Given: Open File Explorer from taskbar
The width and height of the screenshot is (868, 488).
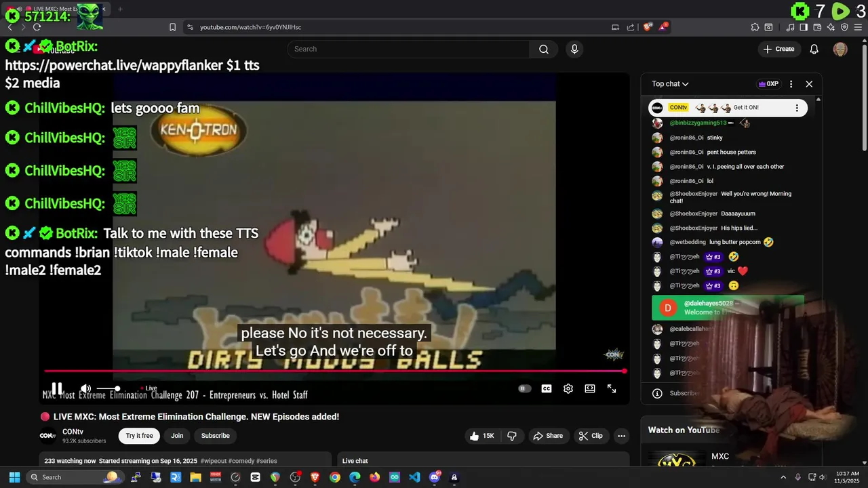Looking at the screenshot, I should tap(195, 477).
